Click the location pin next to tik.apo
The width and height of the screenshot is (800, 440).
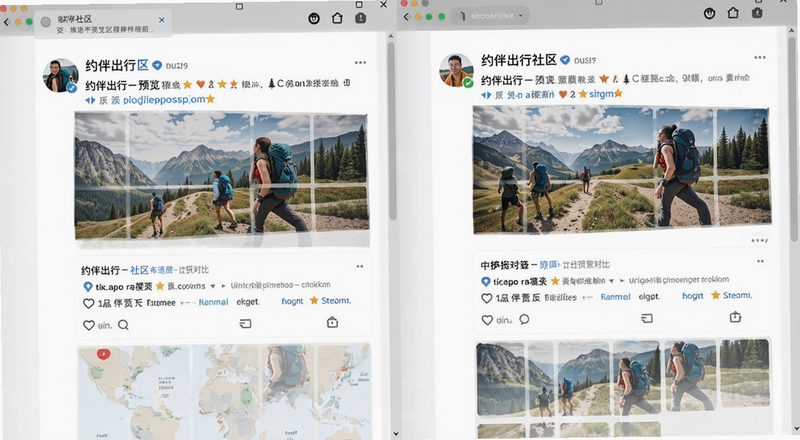[88, 287]
